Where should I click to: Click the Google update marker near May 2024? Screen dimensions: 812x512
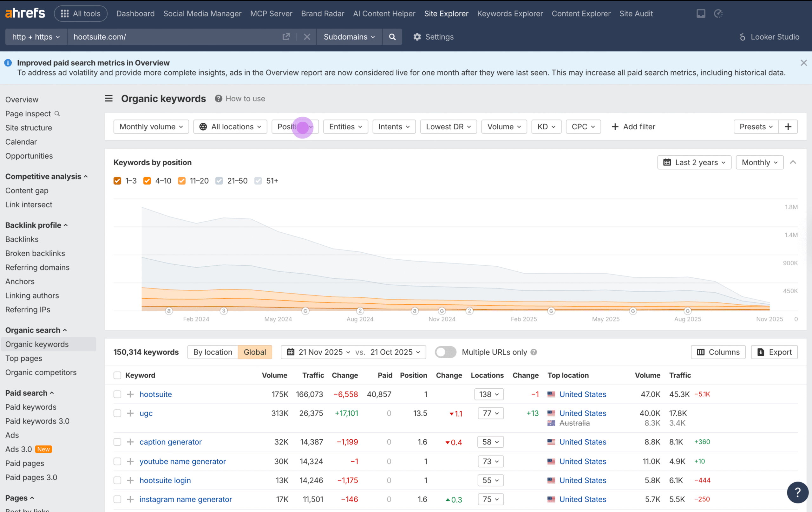305,311
